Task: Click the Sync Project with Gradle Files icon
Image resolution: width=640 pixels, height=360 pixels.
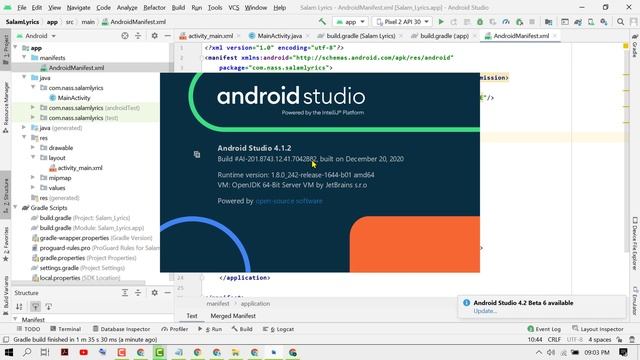Action: pyautogui.click(x=578, y=22)
